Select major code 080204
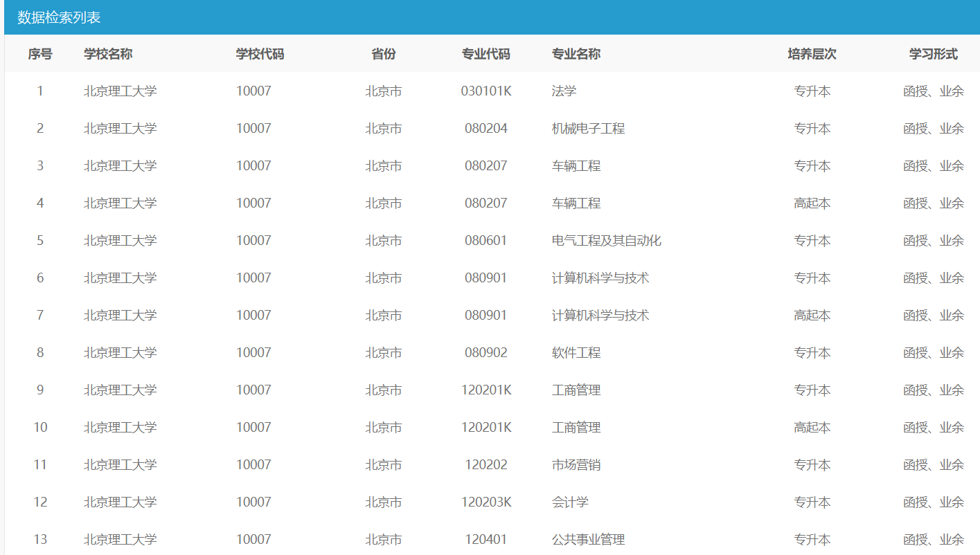Viewport: 980px width, 555px height. [486, 128]
